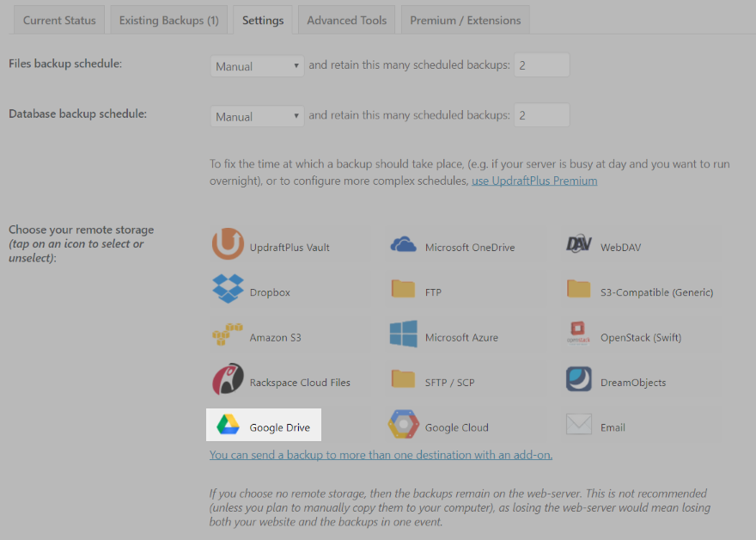Select the Google Cloud storage icon
Image resolution: width=756 pixels, height=540 pixels.
404,424
